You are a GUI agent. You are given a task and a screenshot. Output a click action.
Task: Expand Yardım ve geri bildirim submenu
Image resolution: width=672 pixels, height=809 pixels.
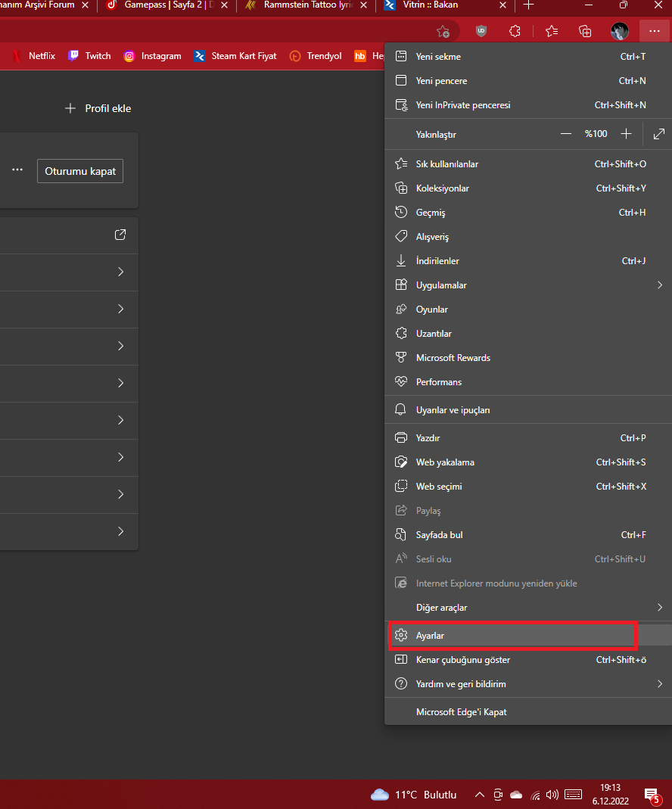click(659, 684)
